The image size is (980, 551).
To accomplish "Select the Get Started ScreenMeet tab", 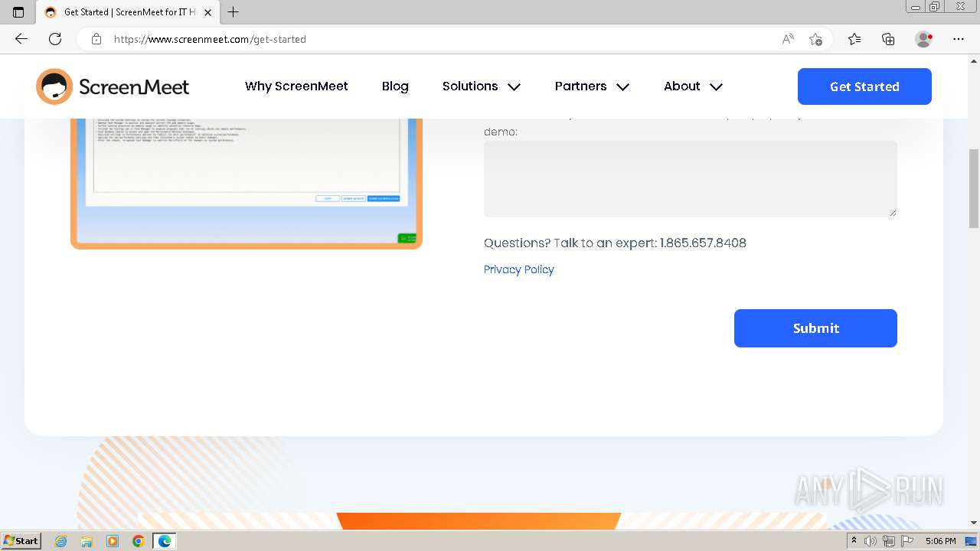I will tap(128, 12).
